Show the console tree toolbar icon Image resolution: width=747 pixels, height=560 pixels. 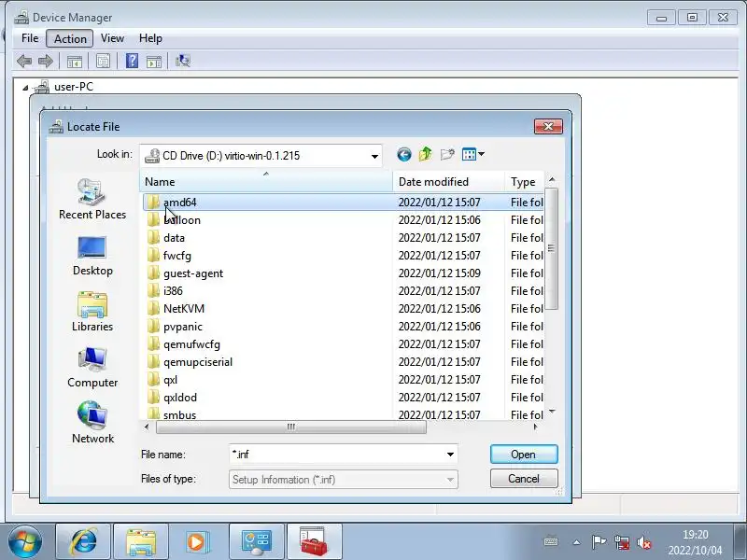coord(75,61)
